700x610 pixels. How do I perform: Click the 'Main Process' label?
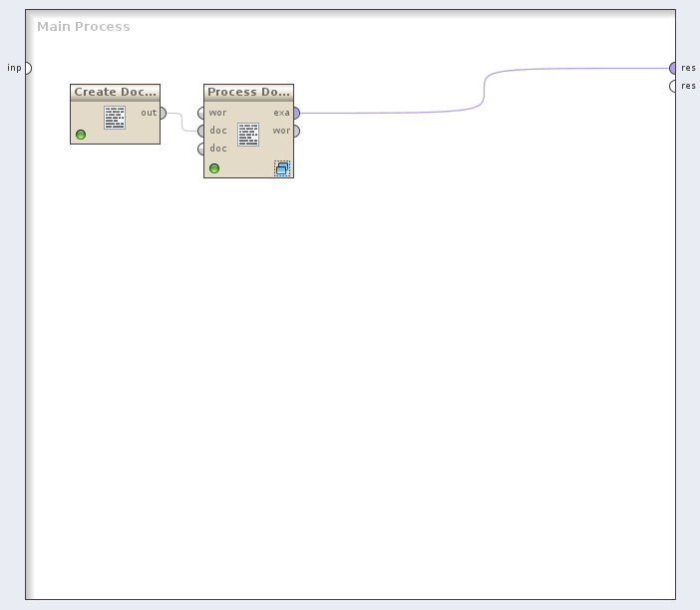click(x=84, y=26)
